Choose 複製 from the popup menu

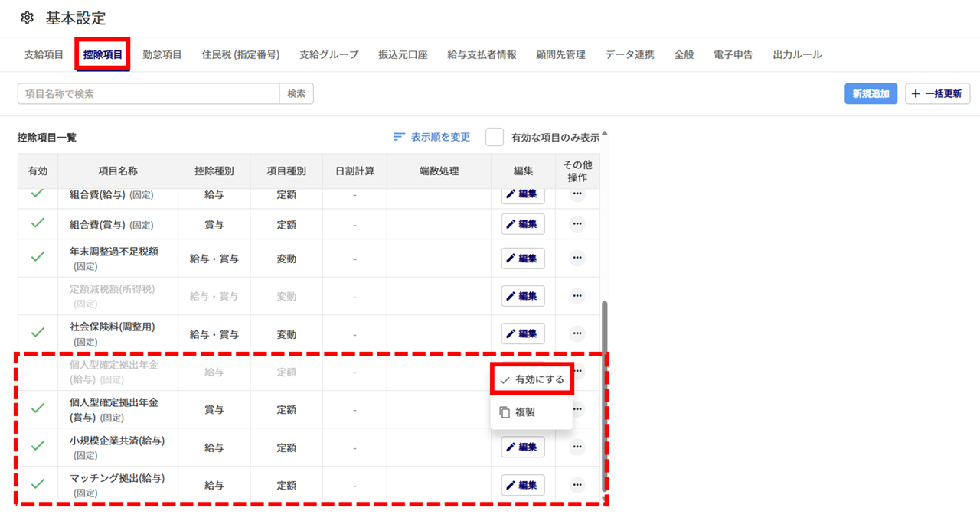coord(525,412)
